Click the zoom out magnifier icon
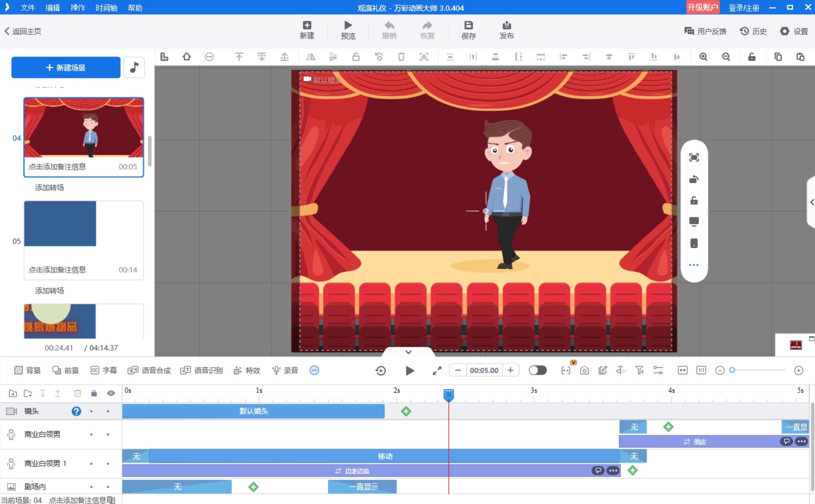815x504 pixels. 726,57
